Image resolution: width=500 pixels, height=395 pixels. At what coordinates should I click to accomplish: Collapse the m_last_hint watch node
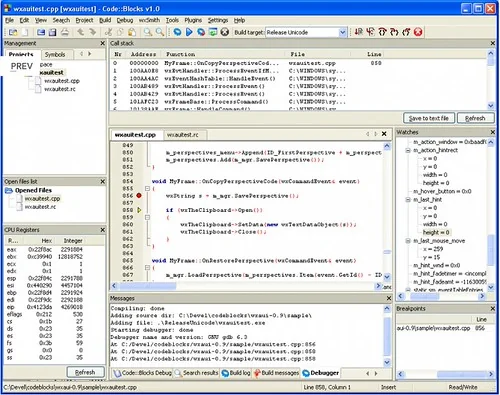[408, 200]
